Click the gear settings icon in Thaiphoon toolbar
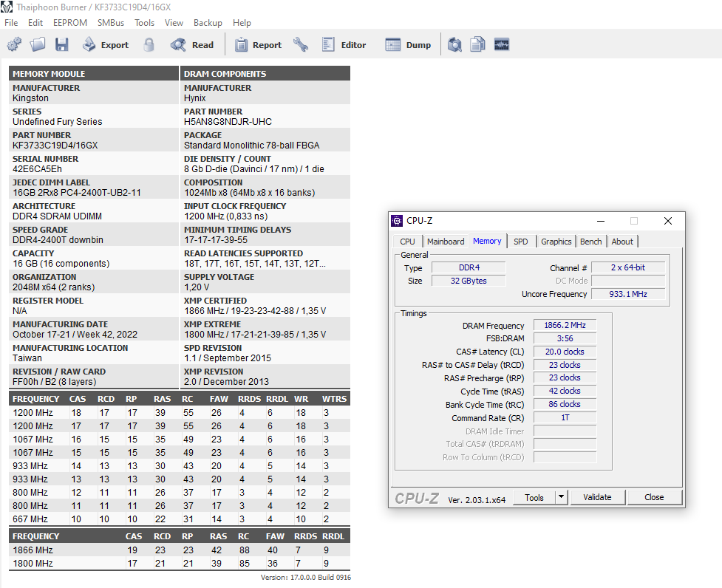The height and width of the screenshot is (588, 722). [14, 44]
